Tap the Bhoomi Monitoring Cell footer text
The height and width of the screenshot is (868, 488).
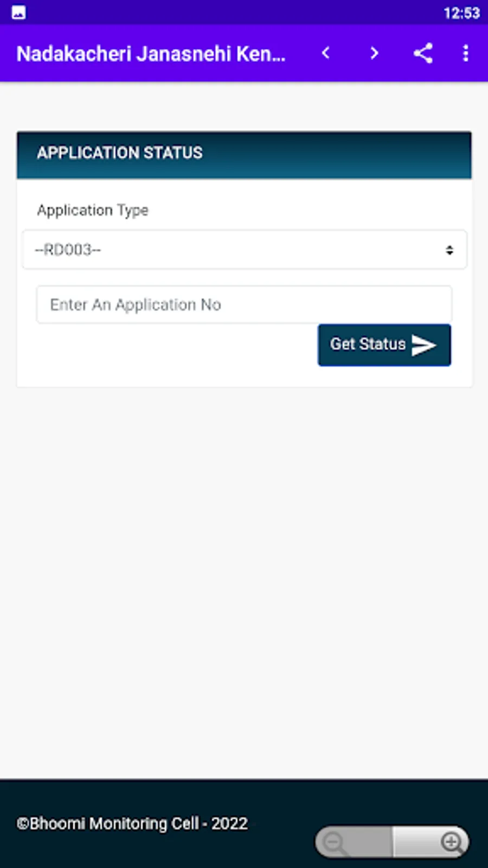point(132,824)
